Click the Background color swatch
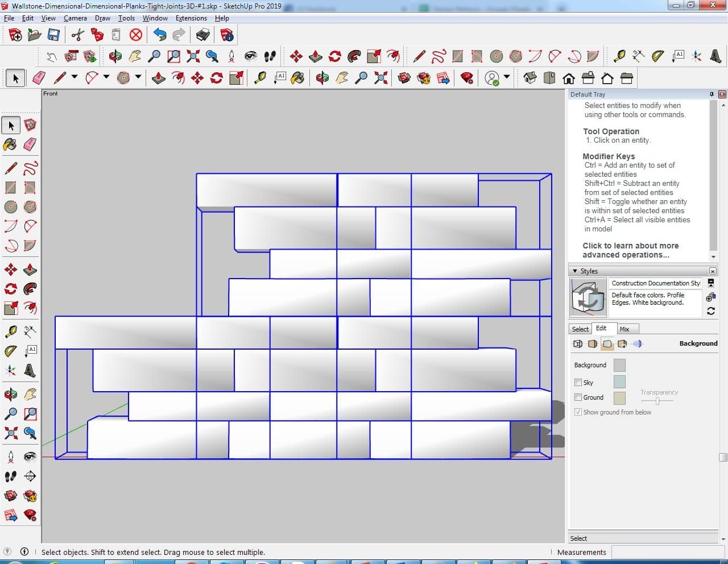The image size is (728, 564). pos(619,365)
